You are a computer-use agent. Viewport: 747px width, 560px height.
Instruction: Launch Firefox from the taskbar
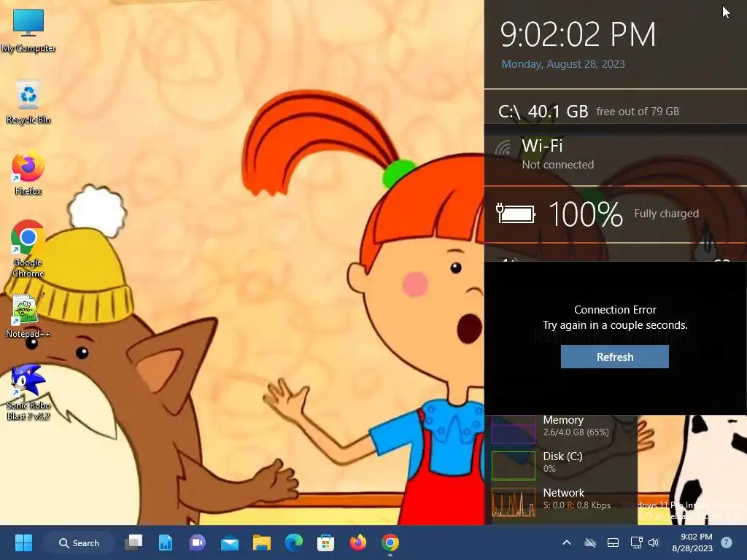pyautogui.click(x=357, y=542)
